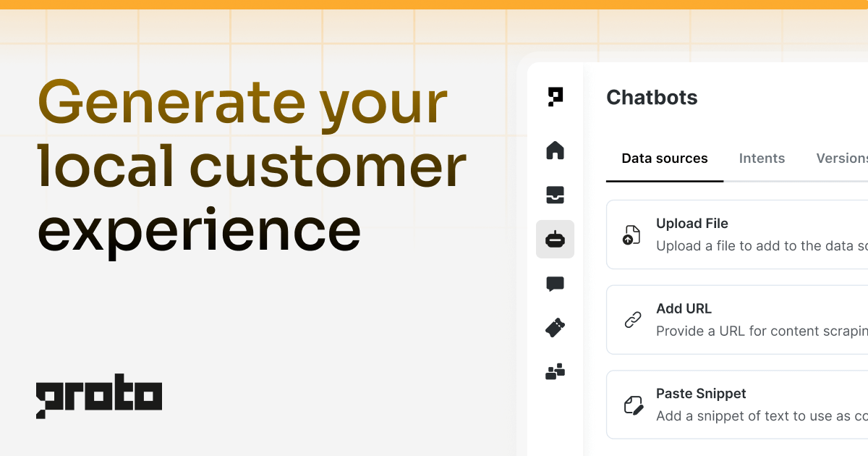
Task: Select the chatbot robot icon in the sidebar
Action: (555, 239)
